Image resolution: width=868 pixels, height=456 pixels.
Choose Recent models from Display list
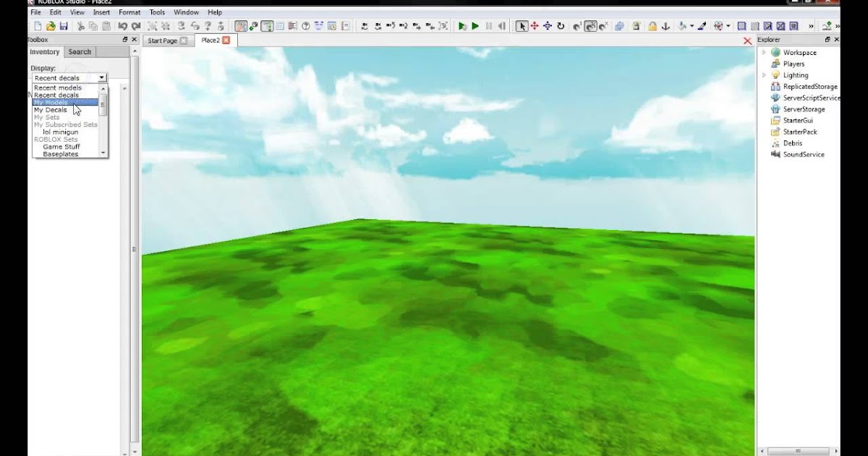pos(58,88)
